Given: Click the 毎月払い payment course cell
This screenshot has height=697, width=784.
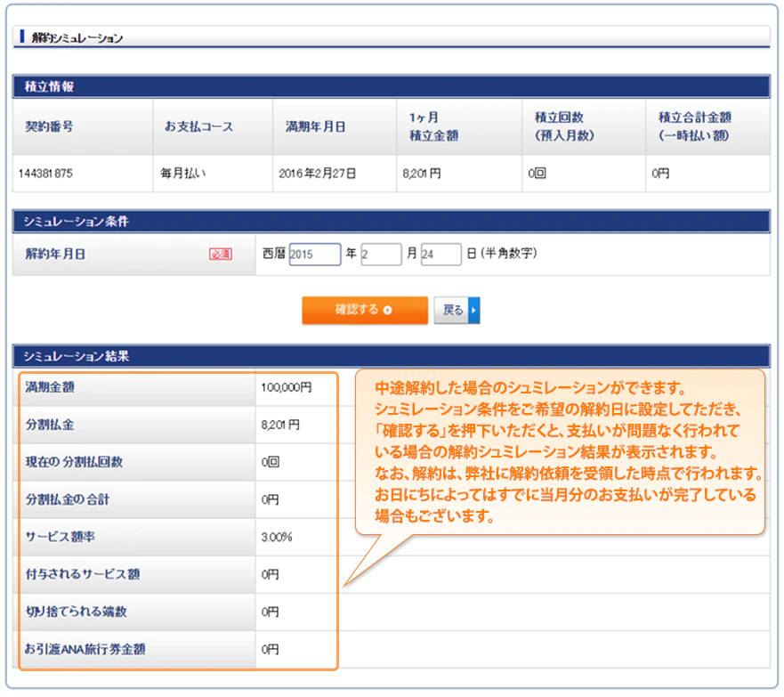Looking at the screenshot, I should pos(182,174).
